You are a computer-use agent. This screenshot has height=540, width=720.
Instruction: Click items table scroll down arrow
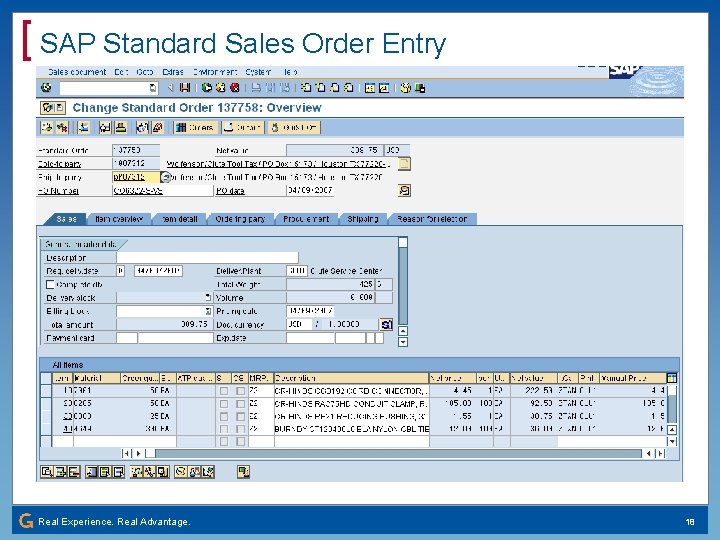coord(672,441)
